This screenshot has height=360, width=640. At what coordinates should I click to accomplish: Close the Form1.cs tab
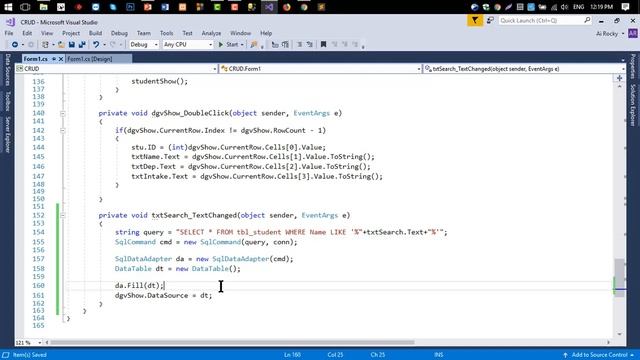[61, 59]
